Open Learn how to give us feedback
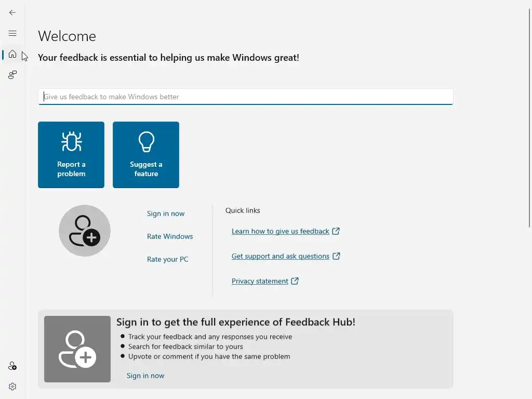The width and height of the screenshot is (532, 399). pyautogui.click(x=280, y=231)
